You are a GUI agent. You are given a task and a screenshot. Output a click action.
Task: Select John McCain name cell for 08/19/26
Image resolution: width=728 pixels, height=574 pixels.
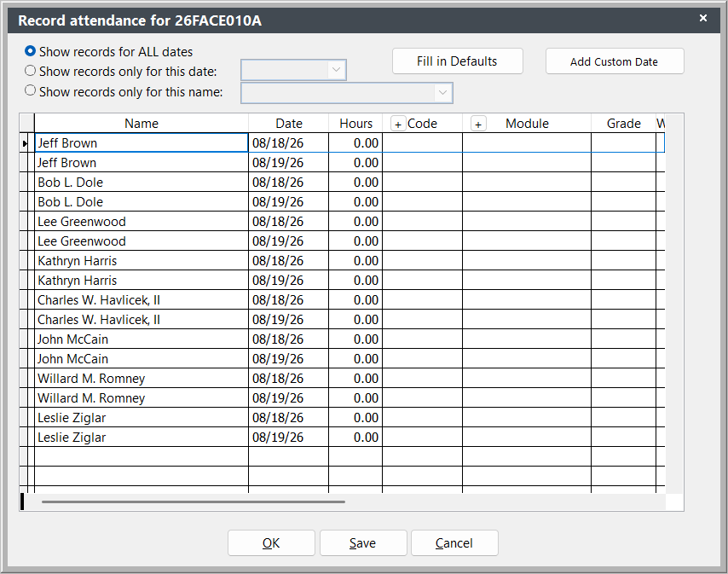pos(142,358)
